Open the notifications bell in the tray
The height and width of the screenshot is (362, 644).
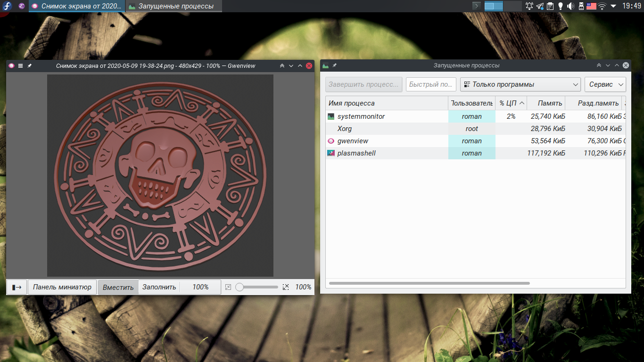point(529,6)
